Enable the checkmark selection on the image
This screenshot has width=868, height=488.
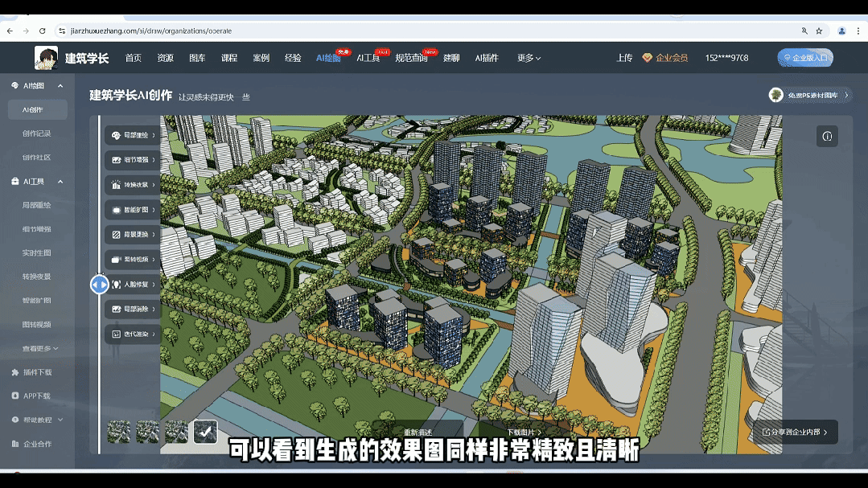tap(205, 432)
